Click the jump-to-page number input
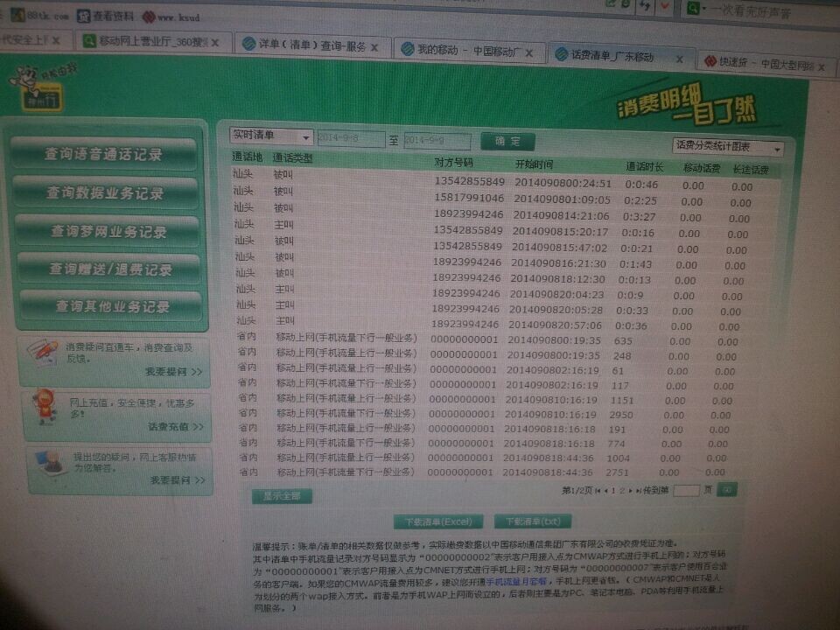This screenshot has width=840, height=630. (x=686, y=490)
